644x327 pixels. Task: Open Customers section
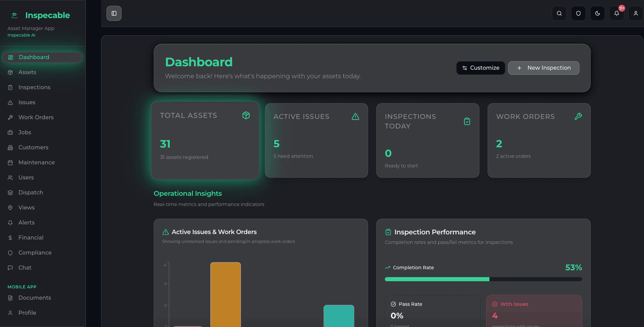click(x=42, y=148)
